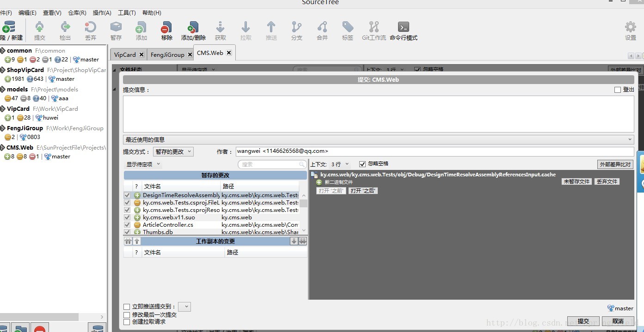644x332 pixels.
Task: Click the 检出 (Checkout) toolbar icon
Action: tap(65, 30)
